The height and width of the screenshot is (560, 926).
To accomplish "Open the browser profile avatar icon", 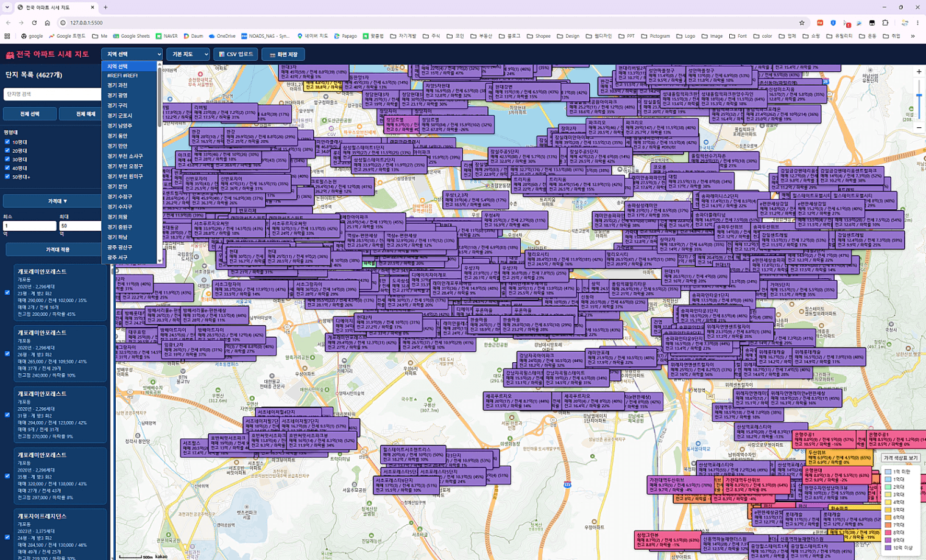I will click(904, 23).
